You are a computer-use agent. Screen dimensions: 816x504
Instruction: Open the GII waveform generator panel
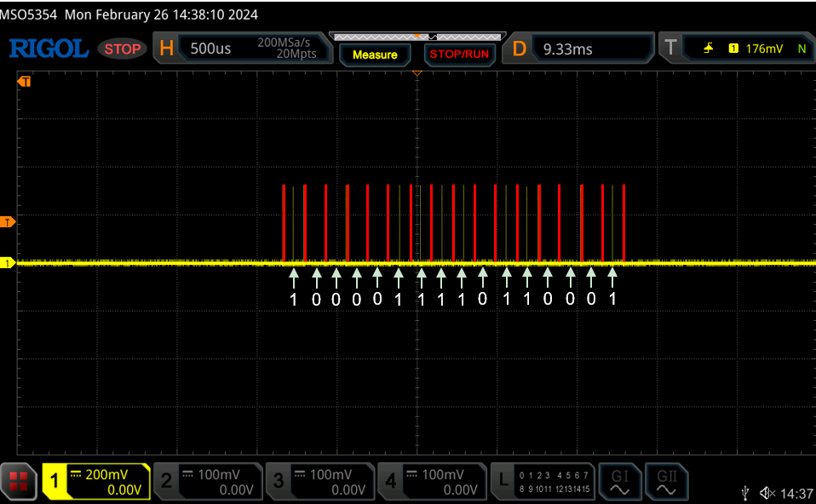[x=666, y=481]
